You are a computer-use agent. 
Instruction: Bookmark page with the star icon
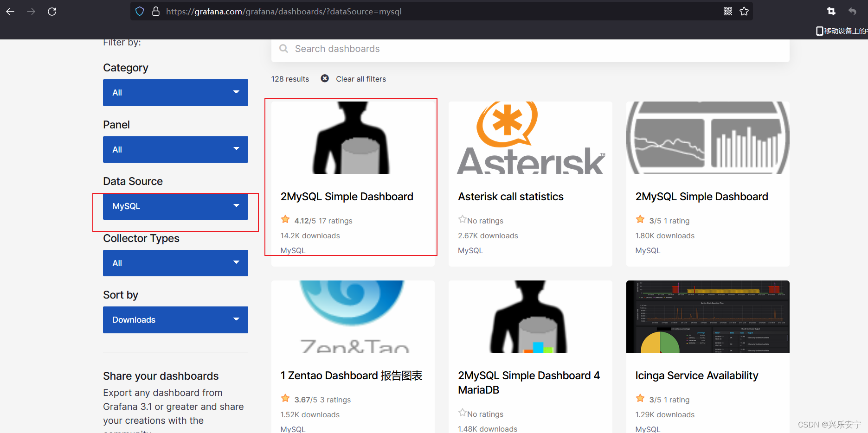[744, 12]
